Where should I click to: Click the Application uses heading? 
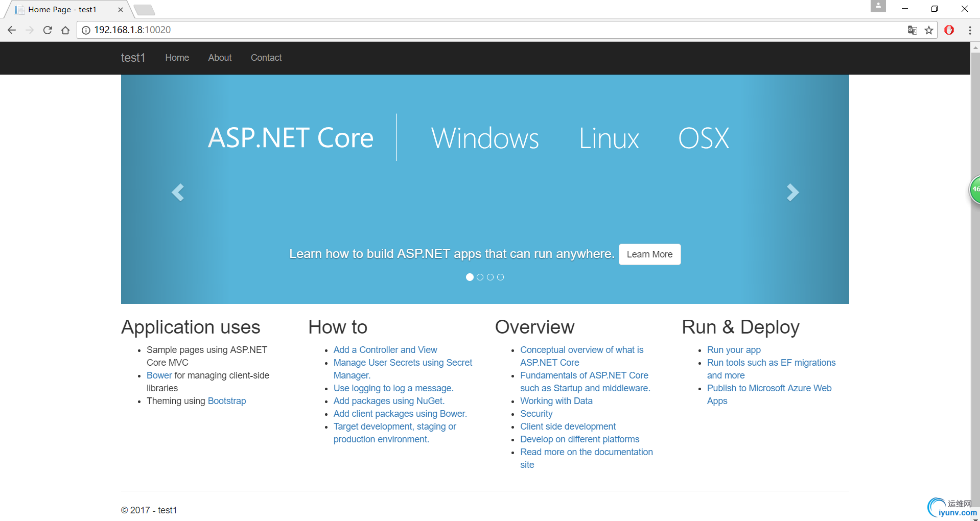(191, 327)
